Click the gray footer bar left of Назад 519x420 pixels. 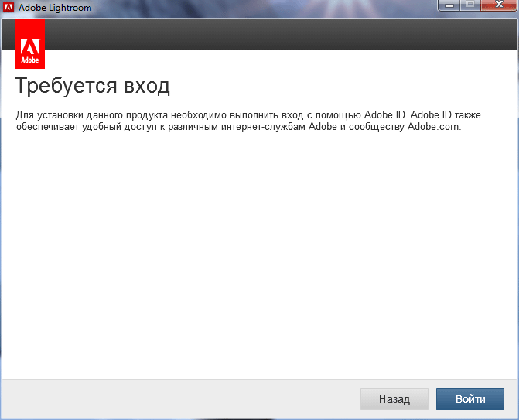point(178,399)
